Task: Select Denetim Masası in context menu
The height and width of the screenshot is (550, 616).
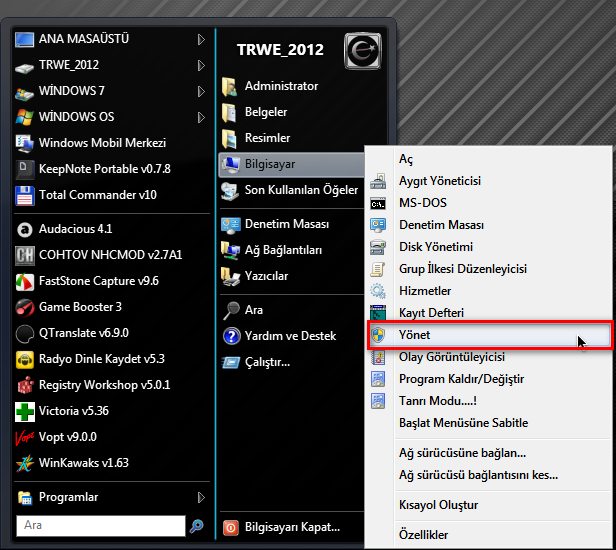Action: pyautogui.click(x=489, y=225)
